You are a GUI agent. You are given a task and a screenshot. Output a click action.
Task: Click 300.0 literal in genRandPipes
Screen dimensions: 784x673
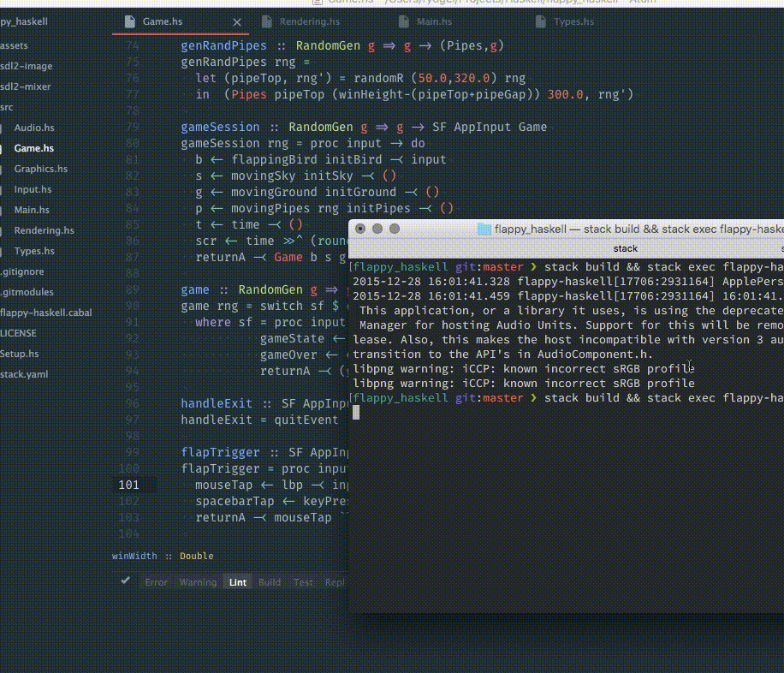pos(566,94)
